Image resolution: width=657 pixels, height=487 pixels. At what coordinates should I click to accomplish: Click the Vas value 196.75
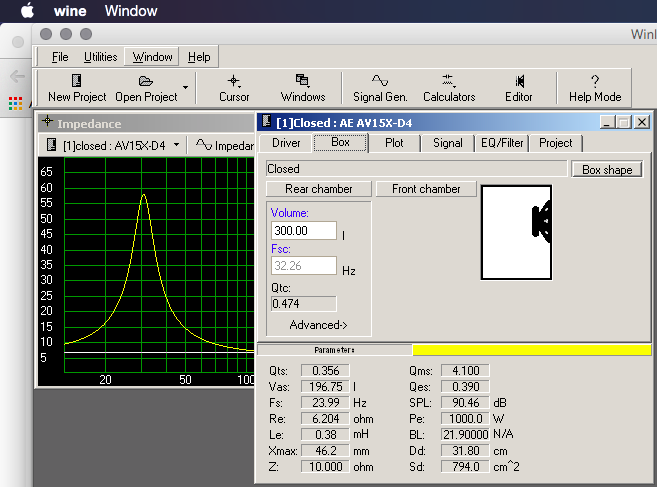(x=325, y=386)
